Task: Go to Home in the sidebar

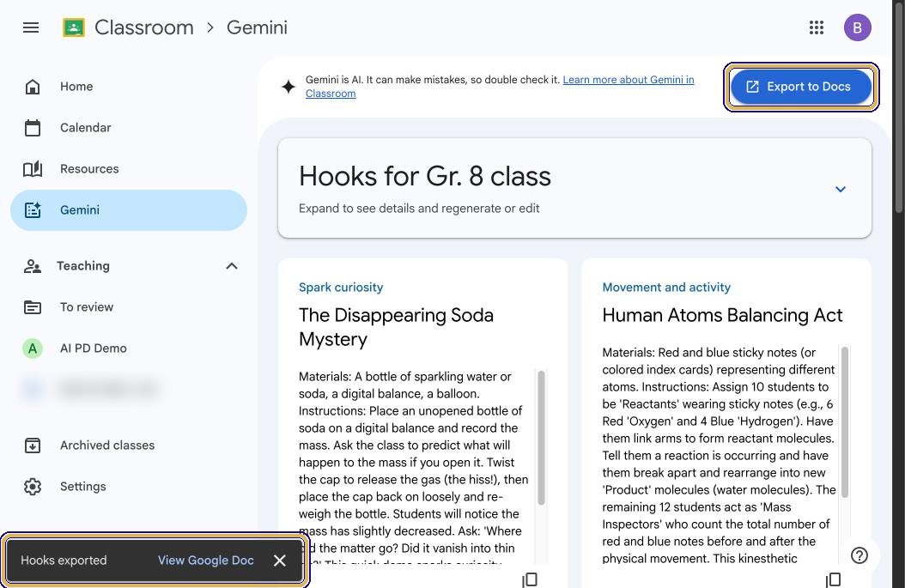Action: point(129,87)
